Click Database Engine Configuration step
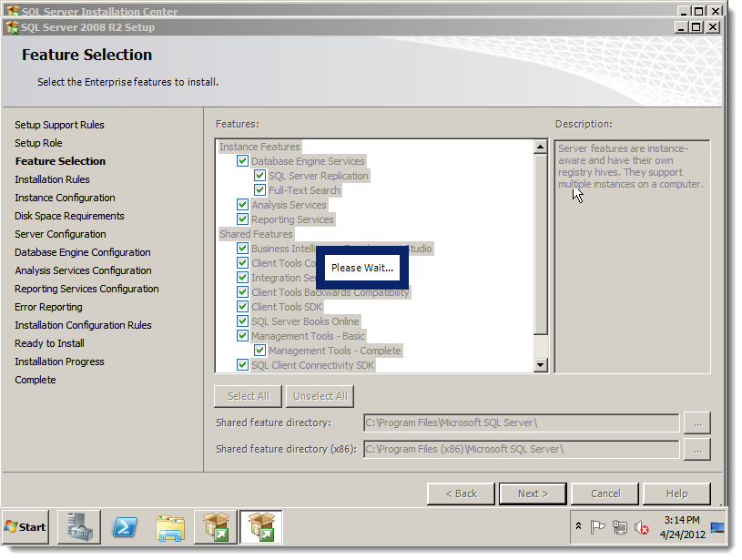742x560 pixels. (x=82, y=252)
